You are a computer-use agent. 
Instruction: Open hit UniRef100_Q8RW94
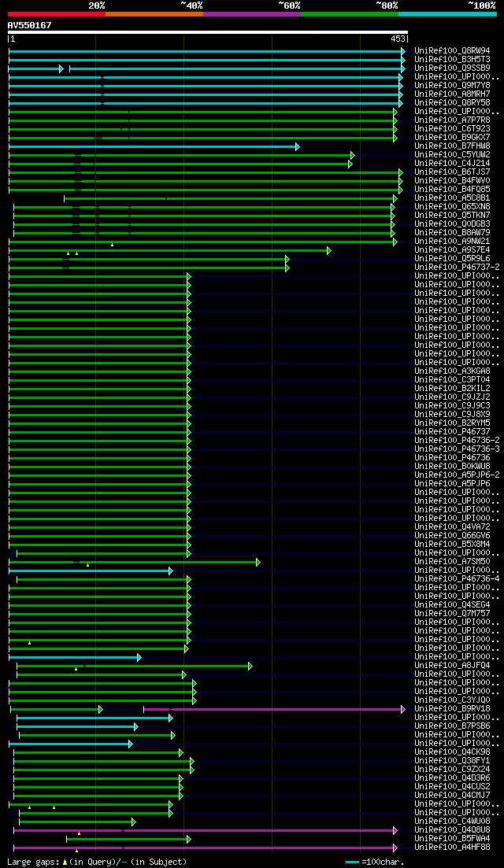point(452,51)
